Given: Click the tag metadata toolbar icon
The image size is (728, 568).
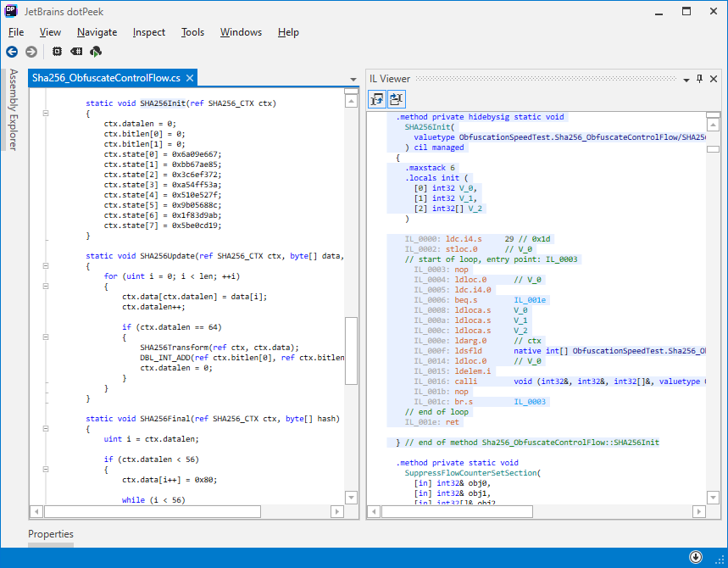Looking at the screenshot, I should [75, 51].
